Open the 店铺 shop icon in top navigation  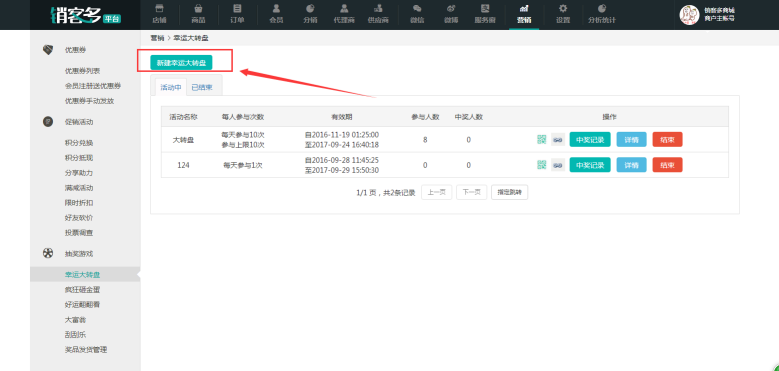tap(159, 8)
